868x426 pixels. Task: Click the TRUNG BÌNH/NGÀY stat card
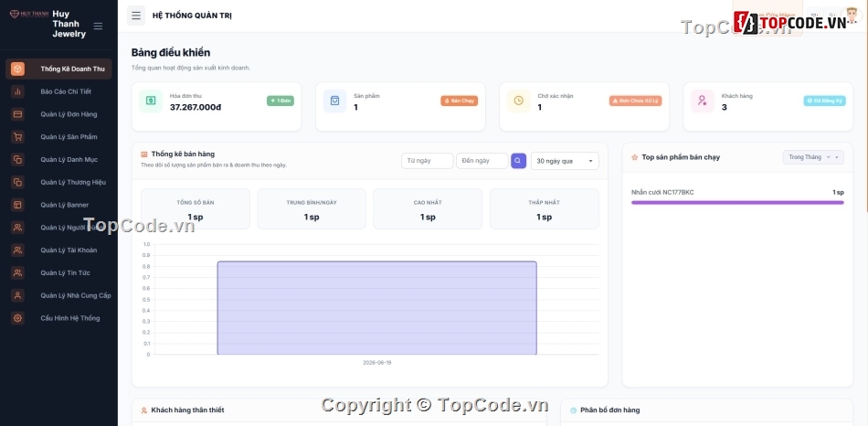[x=311, y=208]
